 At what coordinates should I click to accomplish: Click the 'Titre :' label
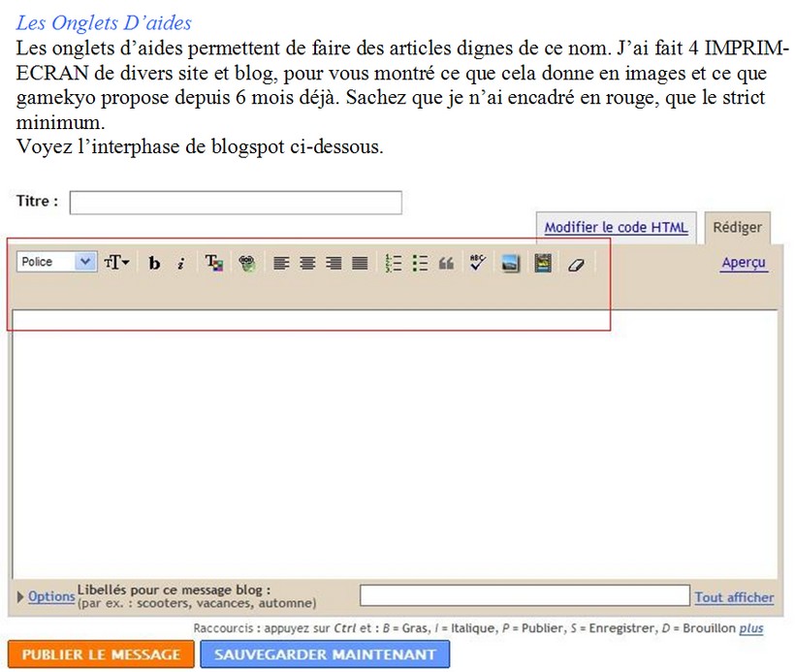click(38, 201)
